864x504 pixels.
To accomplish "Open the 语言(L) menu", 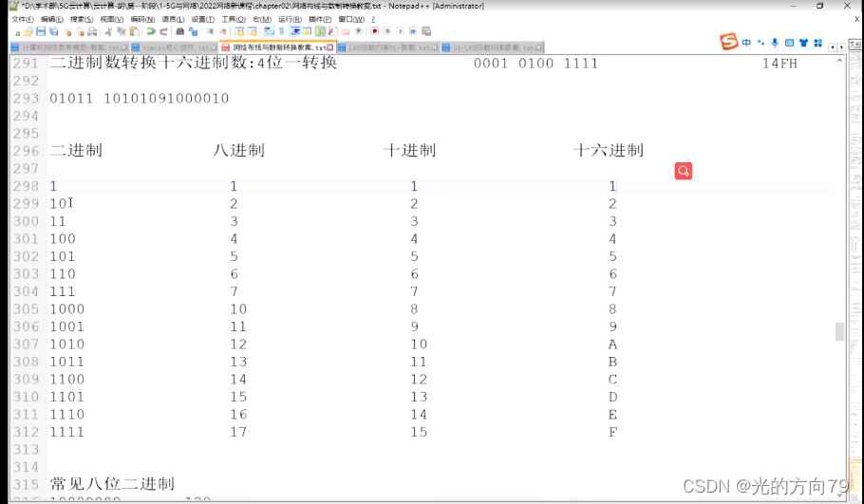I will (173, 19).
